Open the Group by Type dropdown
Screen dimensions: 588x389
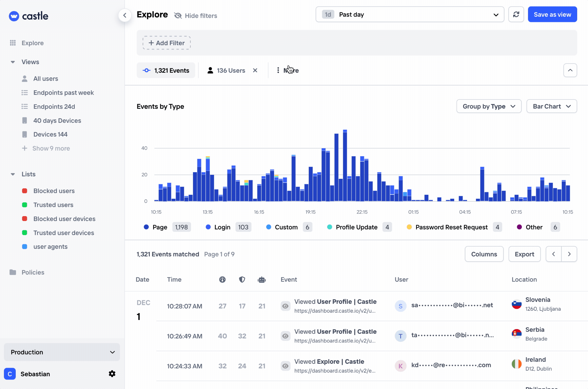click(488, 106)
